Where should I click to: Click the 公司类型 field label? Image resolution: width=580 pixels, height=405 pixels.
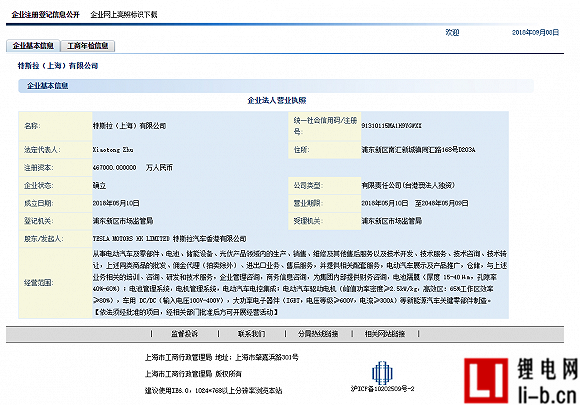(x=308, y=185)
